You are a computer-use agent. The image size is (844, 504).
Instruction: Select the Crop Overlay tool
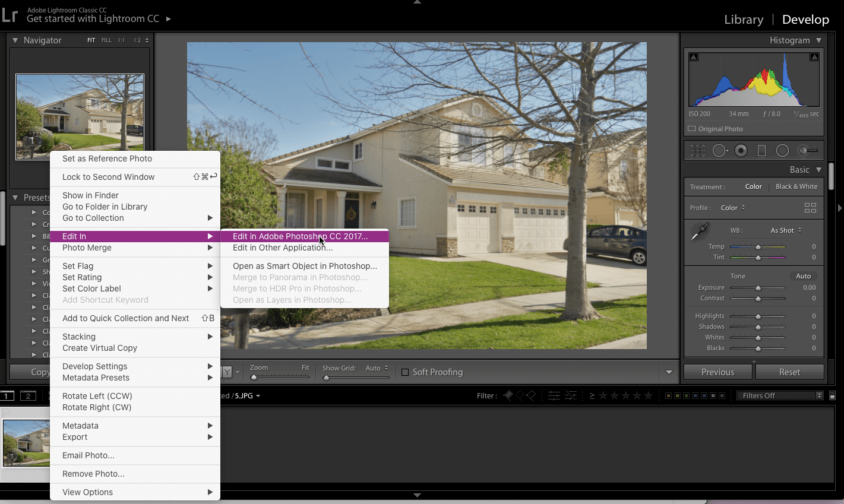[697, 150]
